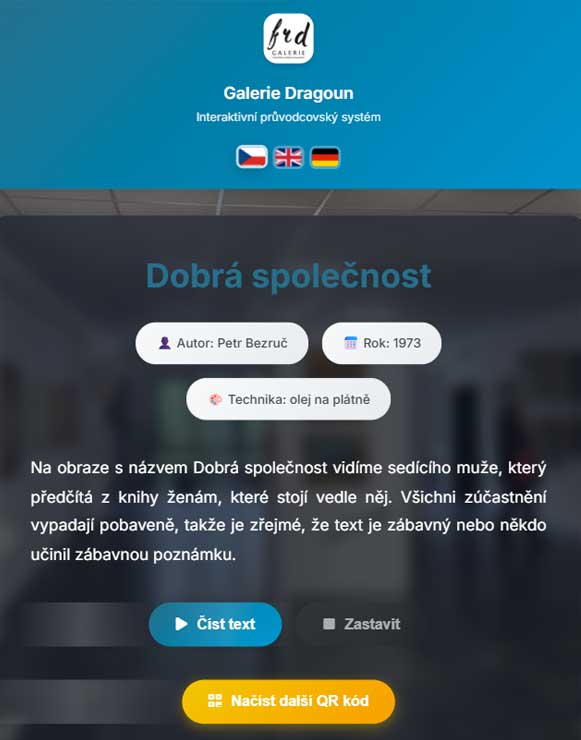Click the Rok: 1973 pill
581x740 pixels.
(382, 343)
